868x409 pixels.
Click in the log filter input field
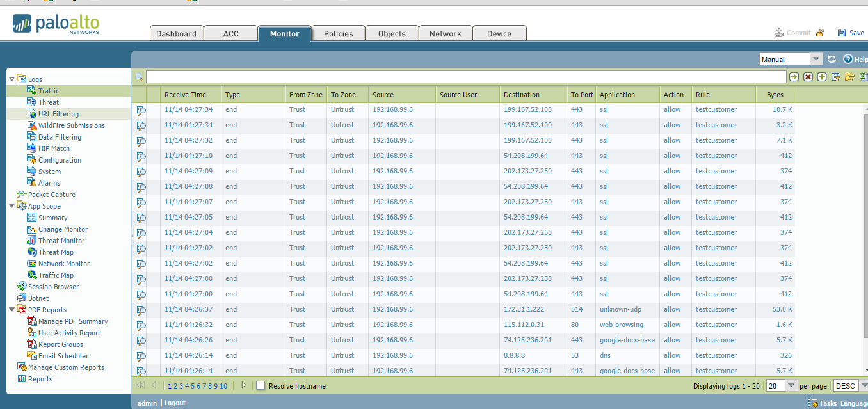pyautogui.click(x=457, y=77)
